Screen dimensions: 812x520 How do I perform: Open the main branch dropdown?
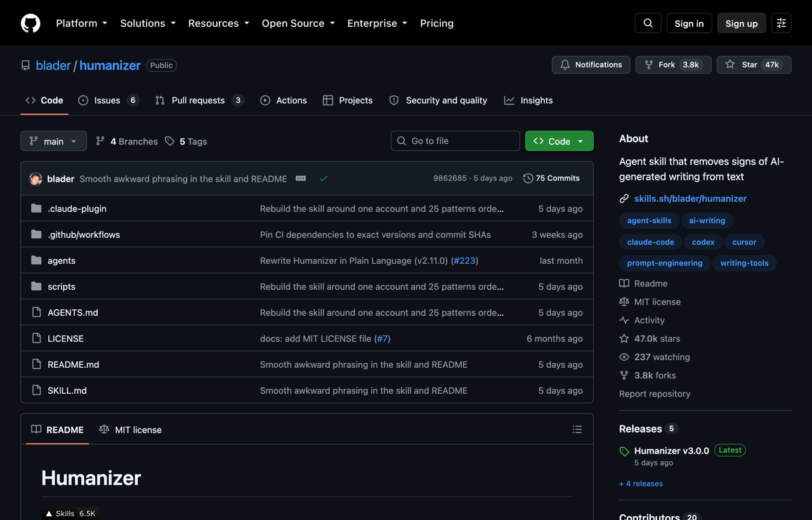53,141
